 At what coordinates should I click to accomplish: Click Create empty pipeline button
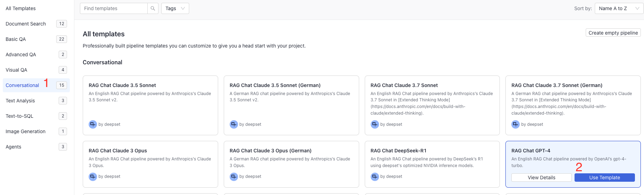tap(613, 33)
